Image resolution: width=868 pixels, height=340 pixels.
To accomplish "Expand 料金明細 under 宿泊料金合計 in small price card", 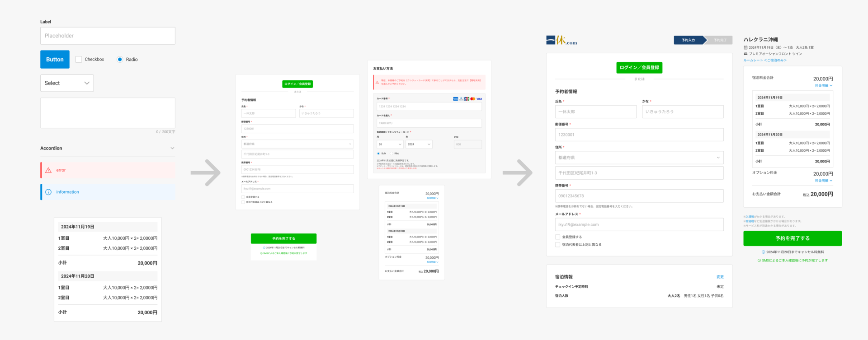I will click(433, 198).
